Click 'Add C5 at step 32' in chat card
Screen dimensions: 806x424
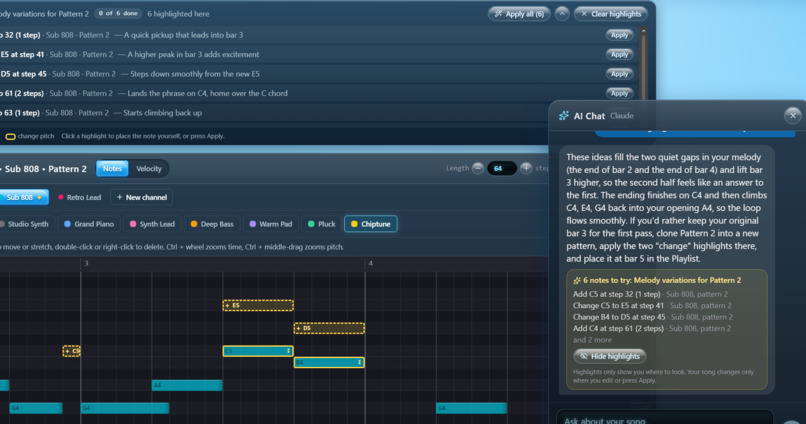650,294
